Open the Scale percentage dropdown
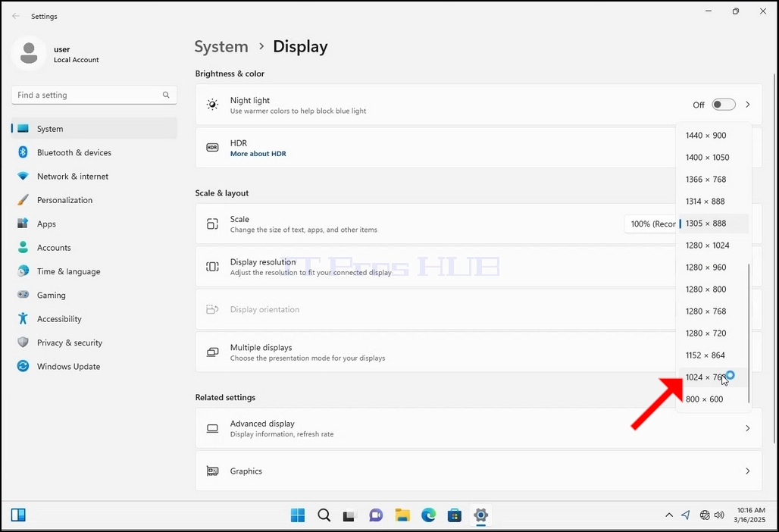The width and height of the screenshot is (779, 532). point(651,224)
